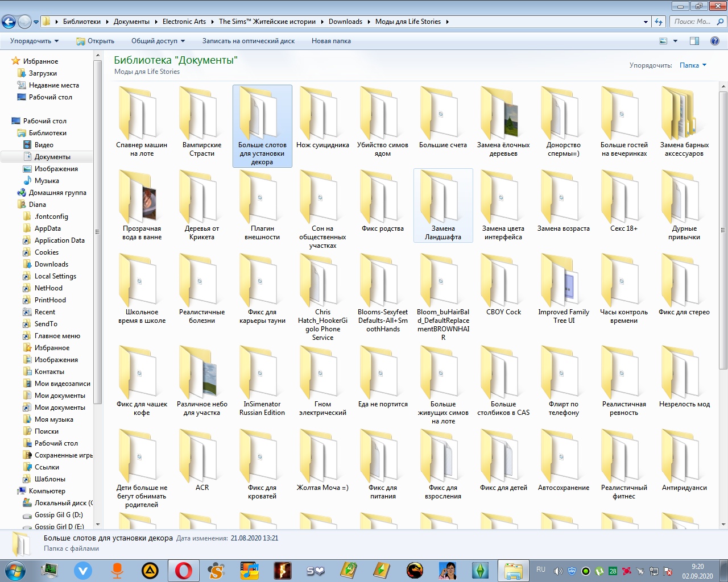The height and width of the screenshot is (582, 728).
Task: Refresh the folder via address bar refresh icon
Action: click(659, 22)
